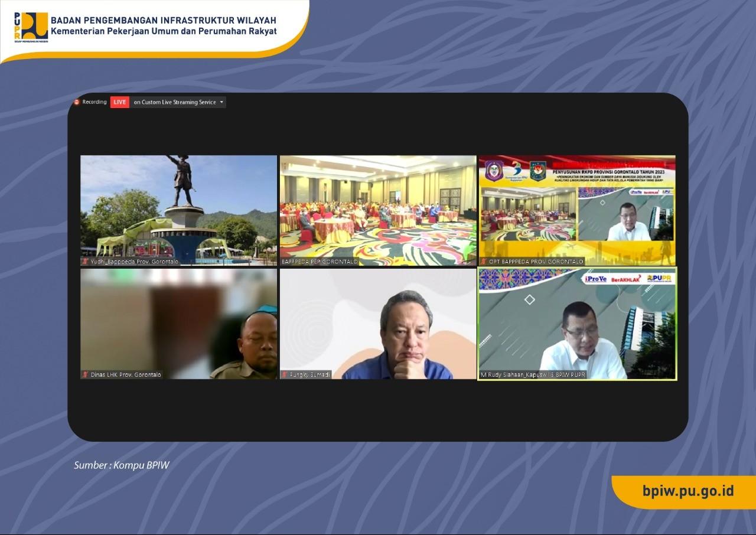The image size is (756, 535).
Task: Click the Recording status text
Action: tap(94, 102)
